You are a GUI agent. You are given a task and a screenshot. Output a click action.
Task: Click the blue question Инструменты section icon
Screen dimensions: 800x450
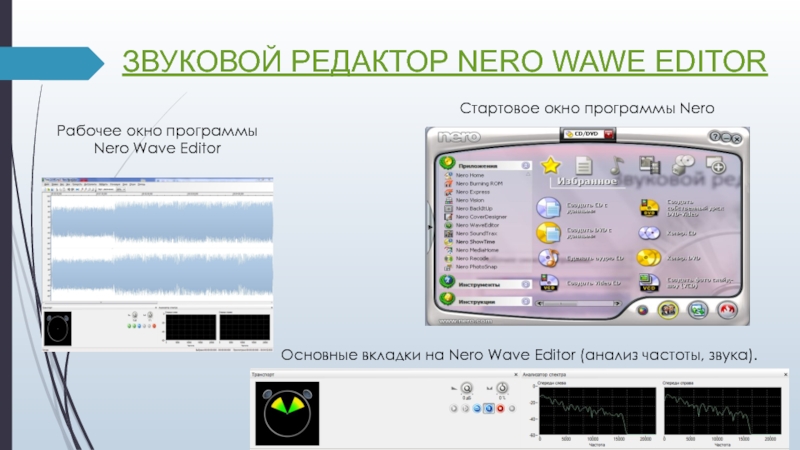pos(447,282)
